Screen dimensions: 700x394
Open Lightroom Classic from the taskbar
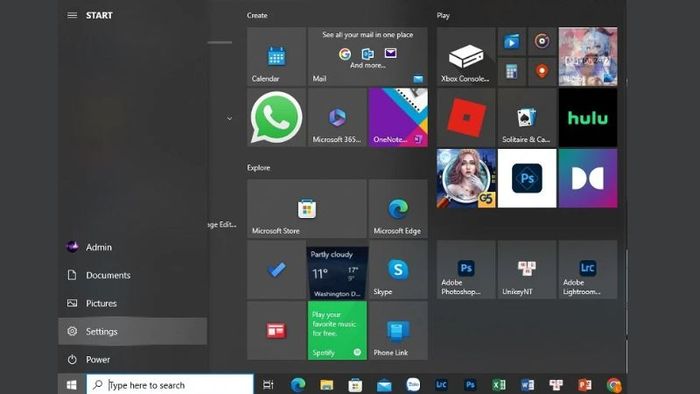[x=441, y=385]
